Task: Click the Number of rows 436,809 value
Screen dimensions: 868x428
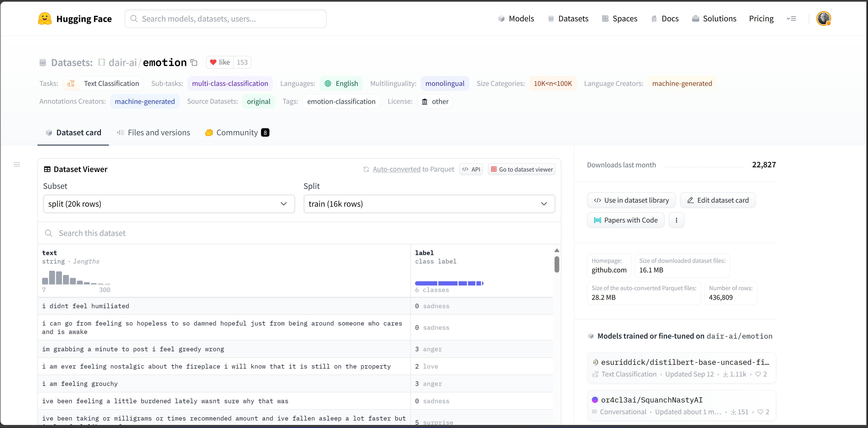Action: pyautogui.click(x=721, y=297)
